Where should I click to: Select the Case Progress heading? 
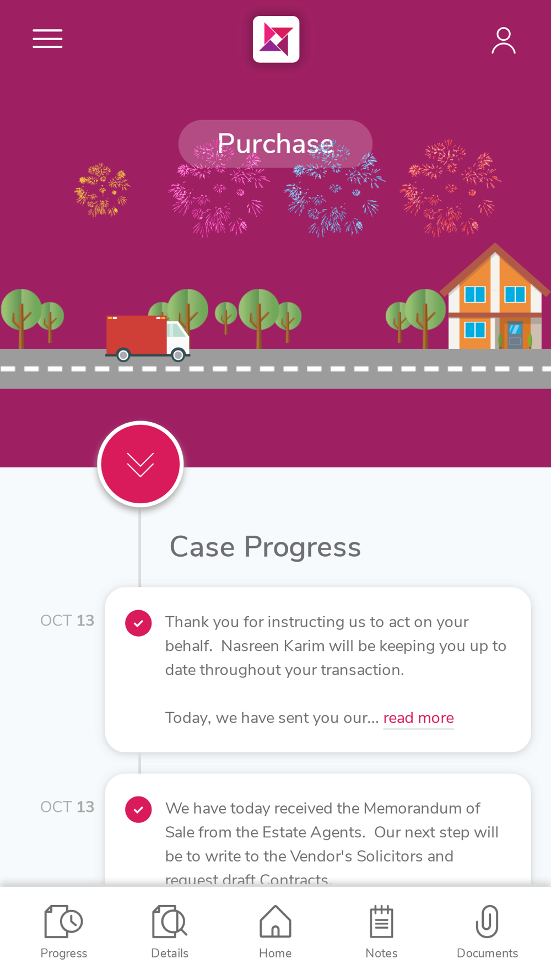point(265,547)
